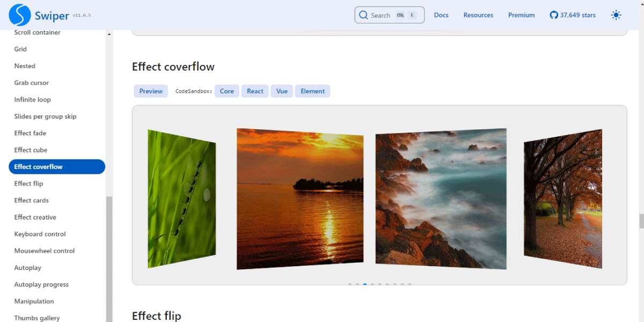This screenshot has width=644, height=322.
Task: Click the Swiper logo icon
Action: point(20,15)
